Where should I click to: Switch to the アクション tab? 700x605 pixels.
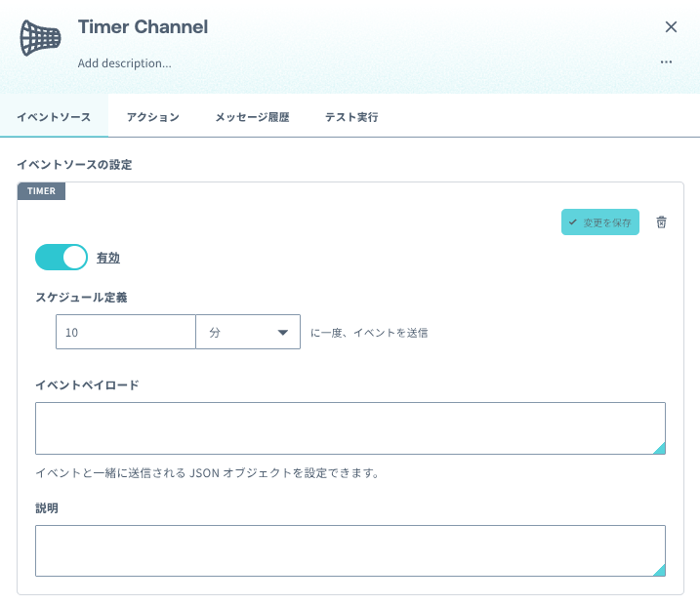[152, 117]
